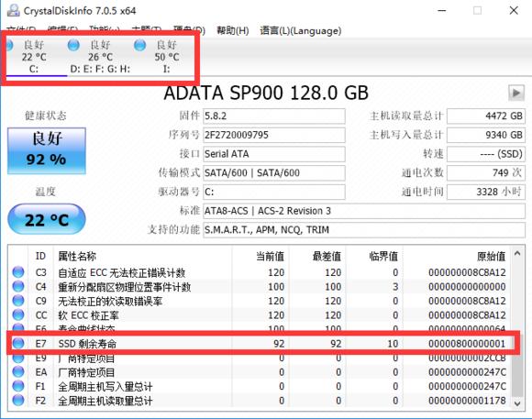Image resolution: width=532 pixels, height=419 pixels.
Task: Click the 当前值 column header
Action: pyautogui.click(x=260, y=256)
